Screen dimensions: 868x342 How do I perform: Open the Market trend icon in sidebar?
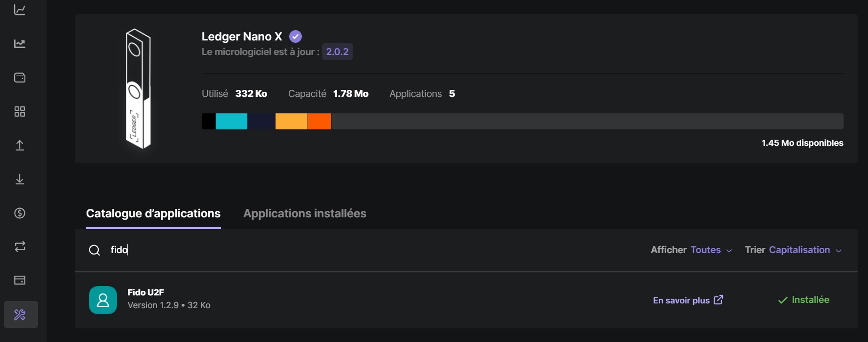click(20, 44)
